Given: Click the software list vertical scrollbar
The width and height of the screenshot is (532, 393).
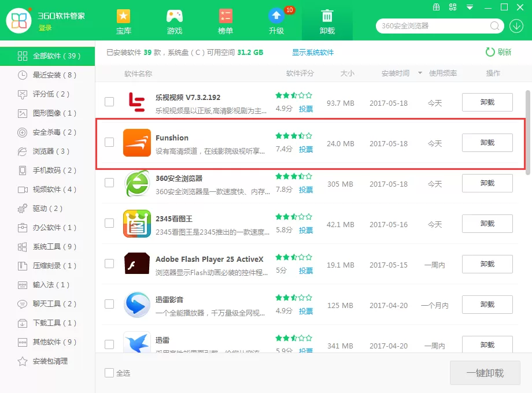Looking at the screenshot, I should (527, 133).
